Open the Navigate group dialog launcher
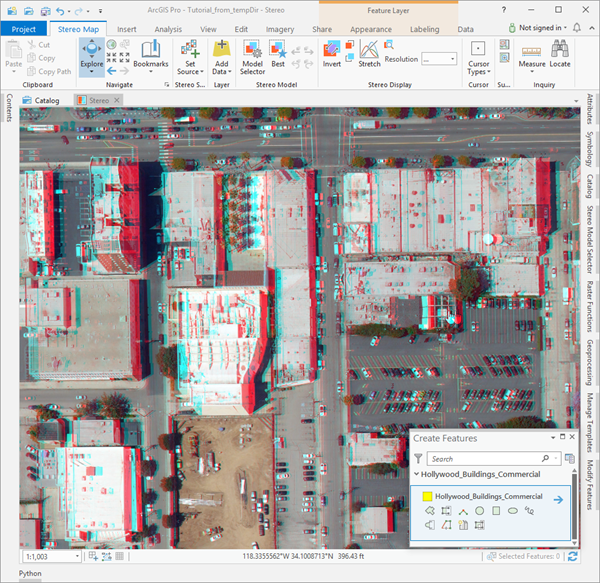 pyautogui.click(x=166, y=85)
